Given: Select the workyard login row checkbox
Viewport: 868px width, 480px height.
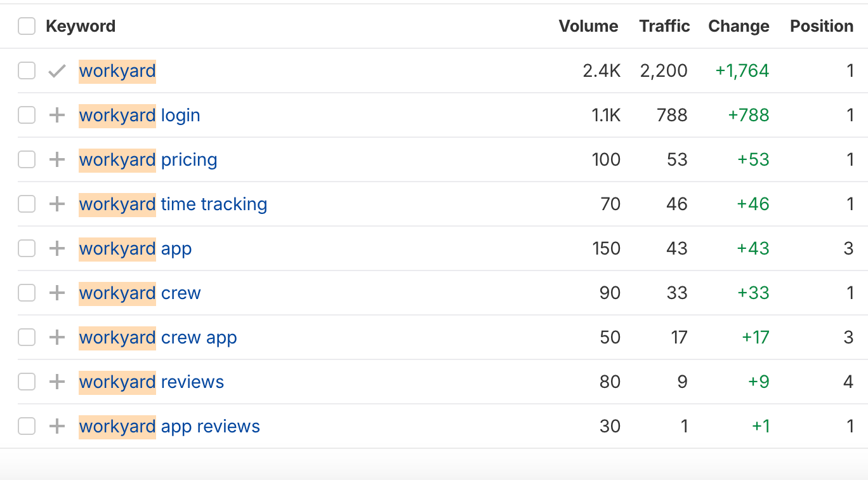Looking at the screenshot, I should click(27, 116).
